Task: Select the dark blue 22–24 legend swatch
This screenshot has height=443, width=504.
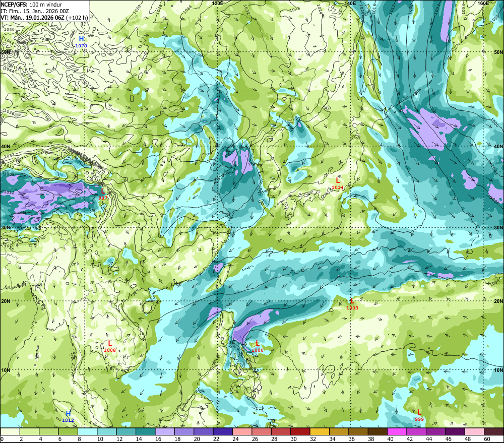Action: (x=223, y=431)
